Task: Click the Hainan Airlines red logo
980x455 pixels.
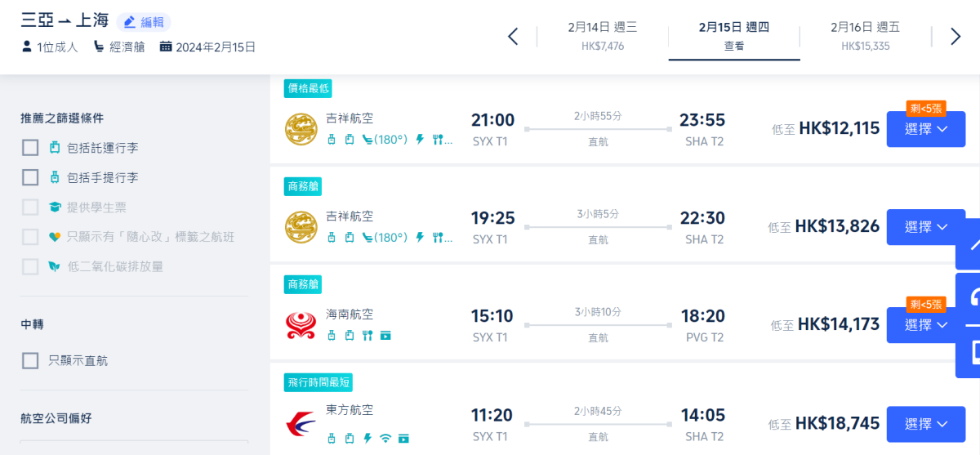Action: [301, 325]
